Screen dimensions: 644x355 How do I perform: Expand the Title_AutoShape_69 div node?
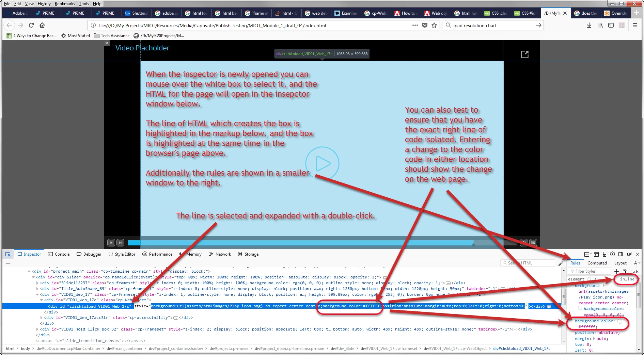(x=37, y=289)
